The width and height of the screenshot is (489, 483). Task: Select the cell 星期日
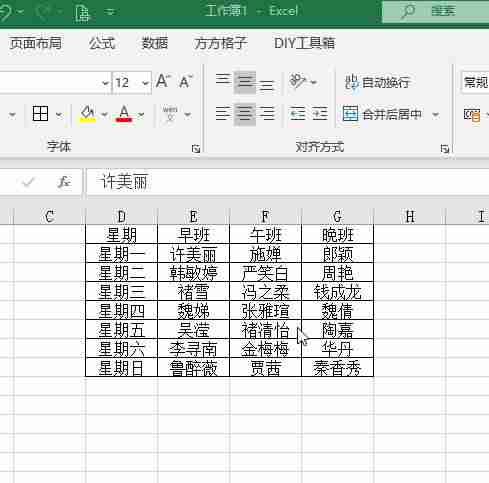122,368
